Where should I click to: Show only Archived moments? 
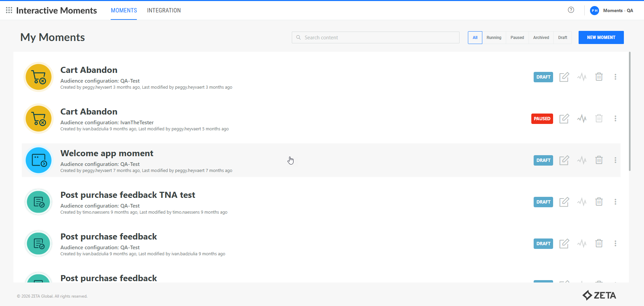[541, 38]
